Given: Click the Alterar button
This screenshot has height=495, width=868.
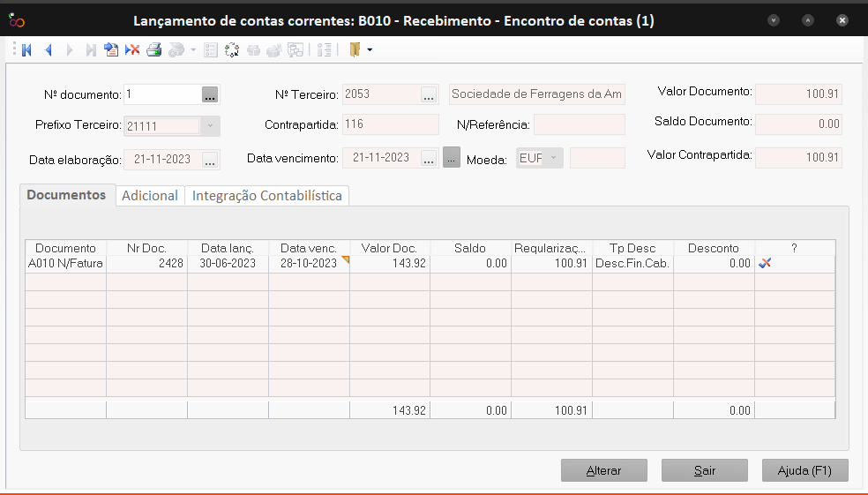Looking at the screenshot, I should pos(604,470).
